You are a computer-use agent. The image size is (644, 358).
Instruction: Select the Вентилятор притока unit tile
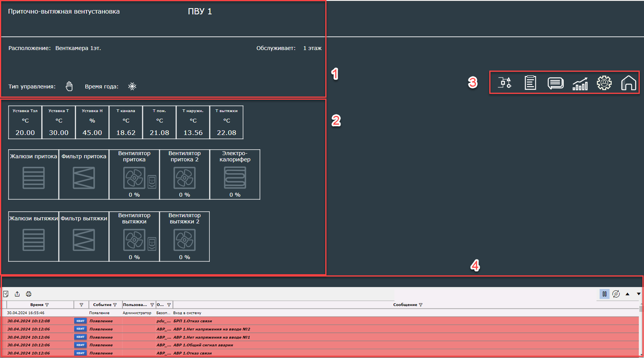[x=134, y=175]
